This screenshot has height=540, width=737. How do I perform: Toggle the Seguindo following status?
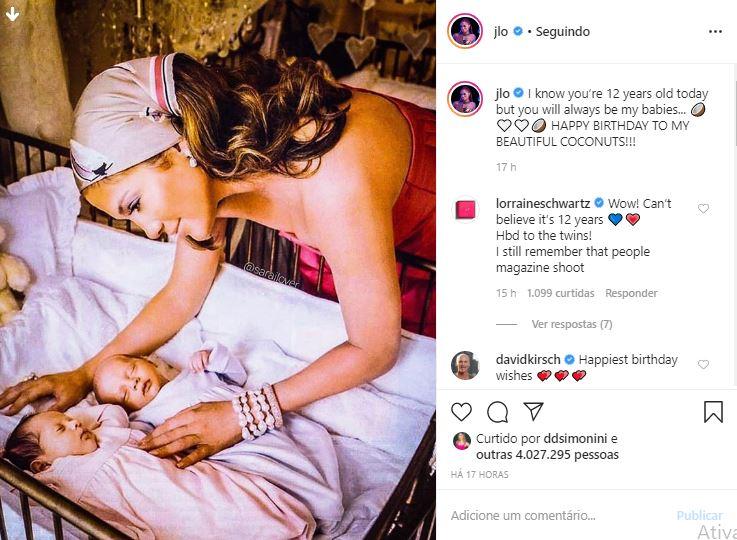tap(563, 31)
